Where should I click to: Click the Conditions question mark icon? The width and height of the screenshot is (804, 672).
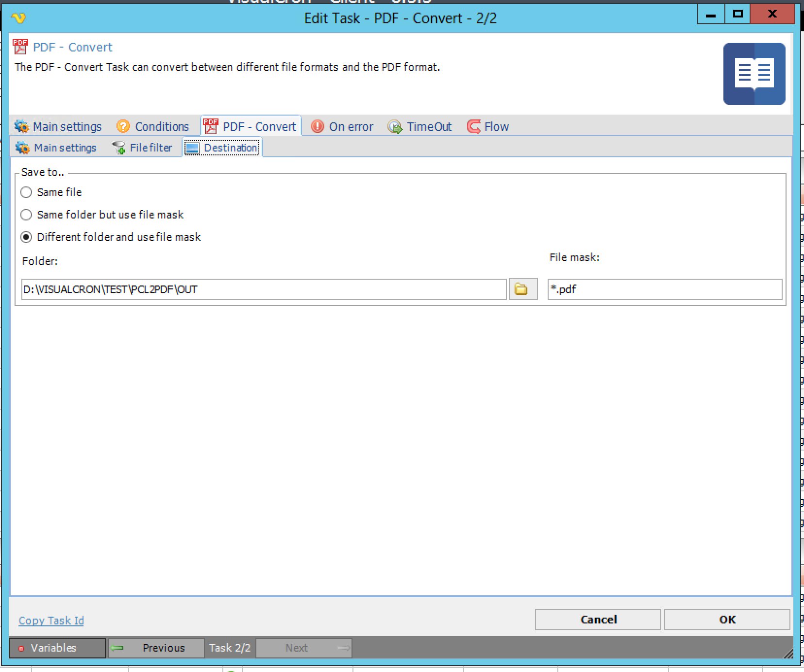123,127
